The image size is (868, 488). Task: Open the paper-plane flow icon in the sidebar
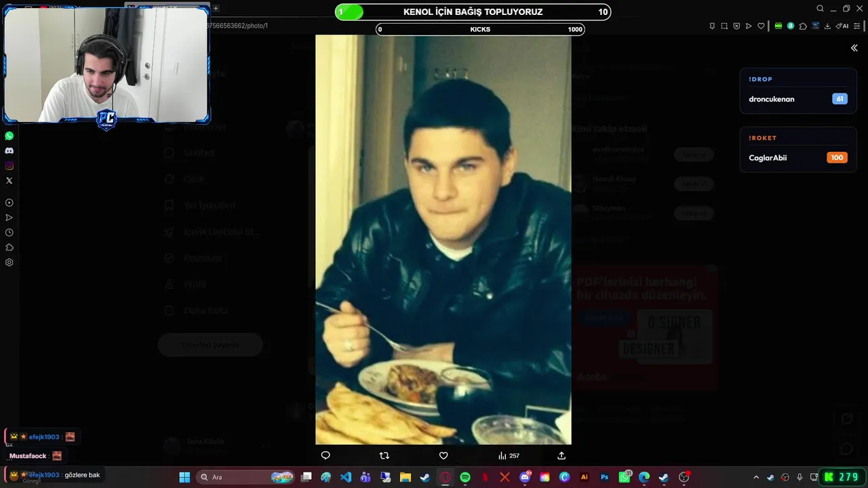pyautogui.click(x=9, y=218)
